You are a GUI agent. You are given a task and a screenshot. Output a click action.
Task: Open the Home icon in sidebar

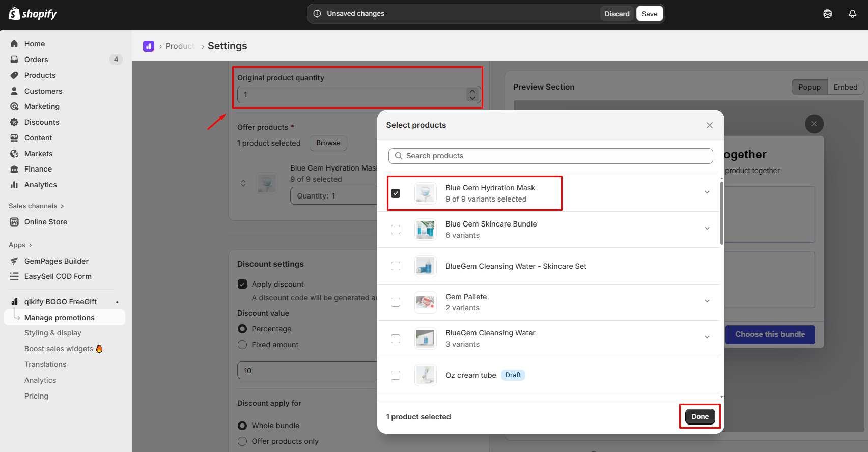pos(14,44)
